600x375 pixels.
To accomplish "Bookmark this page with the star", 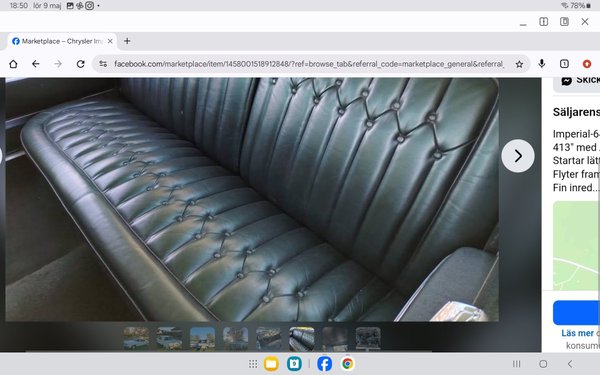I will click(x=519, y=64).
